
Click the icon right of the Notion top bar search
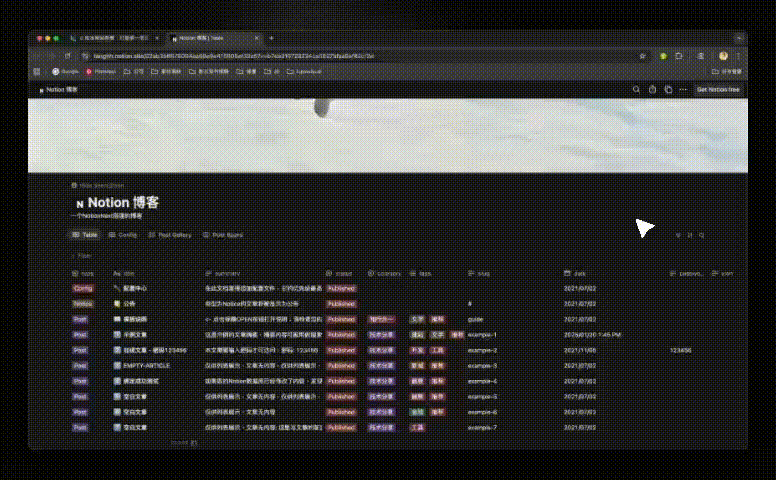click(x=652, y=90)
